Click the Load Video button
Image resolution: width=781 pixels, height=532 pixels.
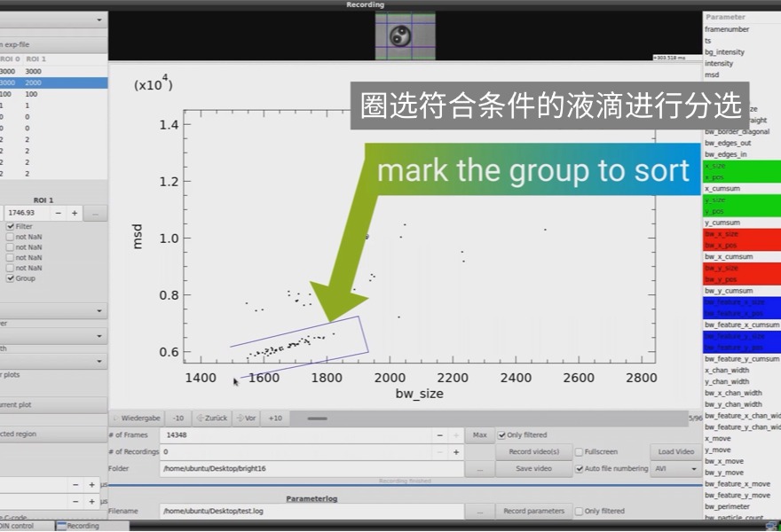(x=675, y=452)
